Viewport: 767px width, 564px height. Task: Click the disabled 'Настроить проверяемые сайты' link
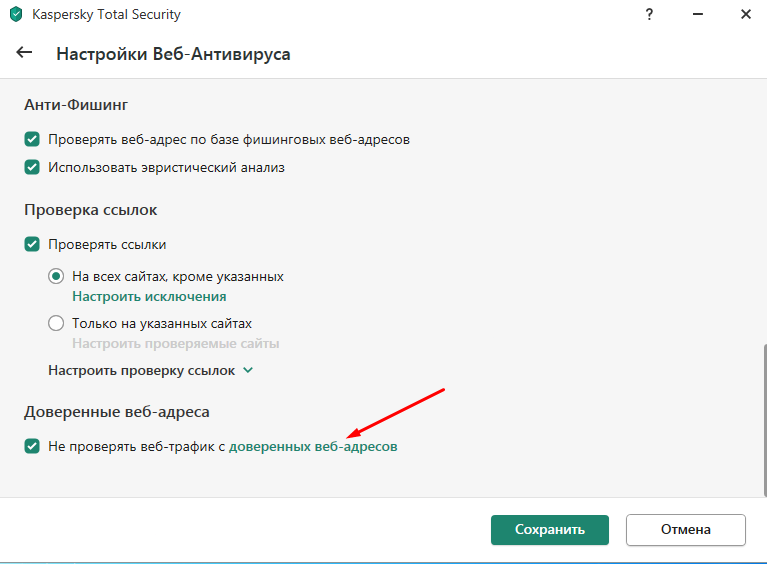tap(176, 343)
